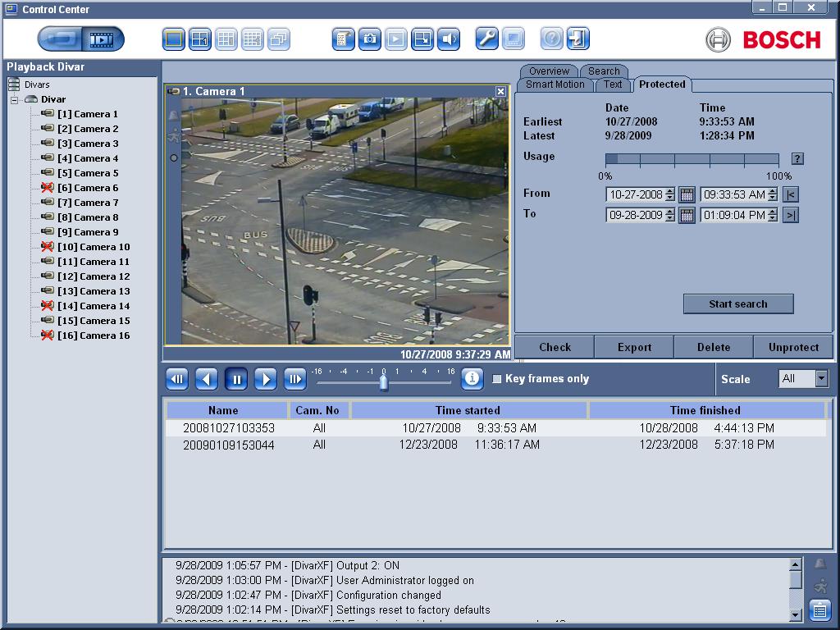Select the quad view layout
This screenshot has height=630, width=840.
click(200, 39)
